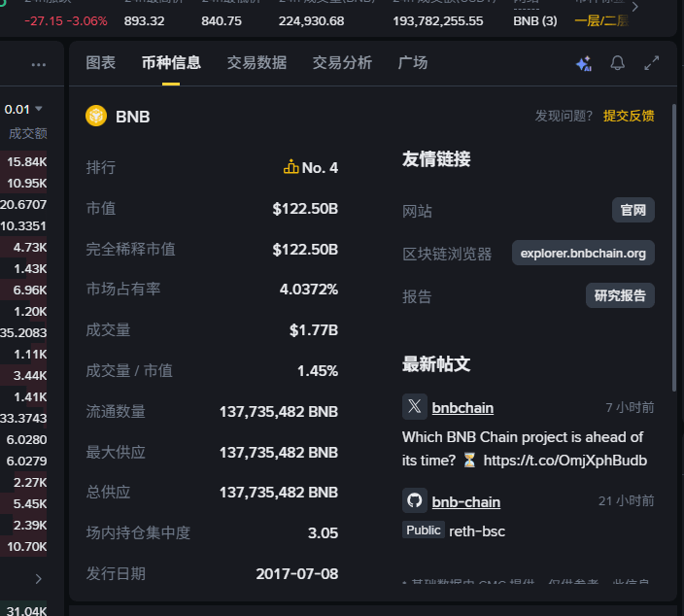Open the 官网 website button

pos(633,210)
